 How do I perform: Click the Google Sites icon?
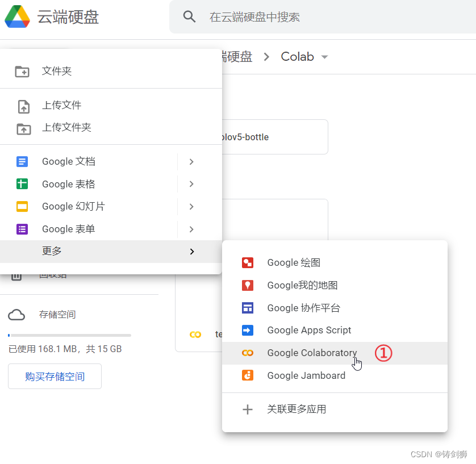coord(248,308)
